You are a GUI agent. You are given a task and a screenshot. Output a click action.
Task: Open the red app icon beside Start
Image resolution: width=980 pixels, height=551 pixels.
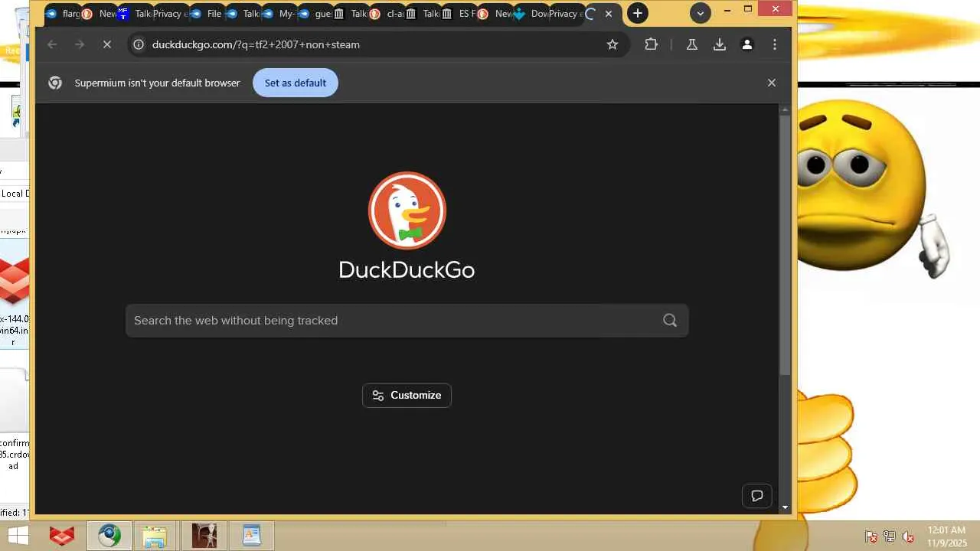[x=62, y=536]
